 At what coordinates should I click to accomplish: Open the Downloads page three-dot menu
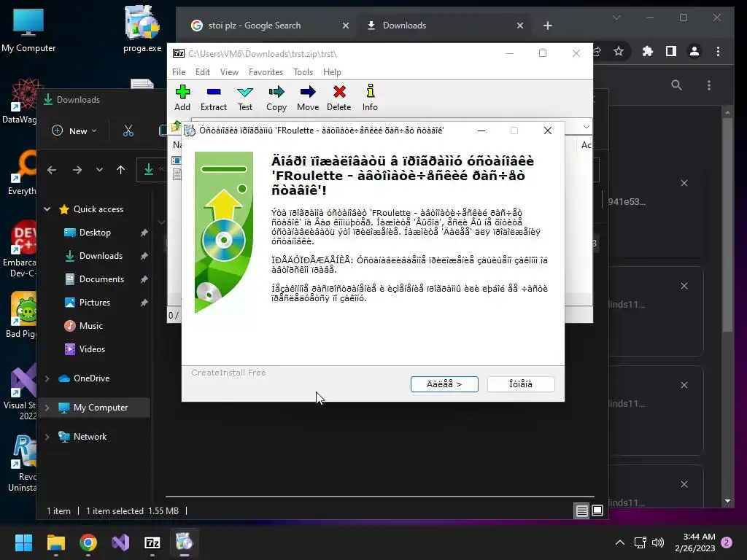click(x=709, y=85)
